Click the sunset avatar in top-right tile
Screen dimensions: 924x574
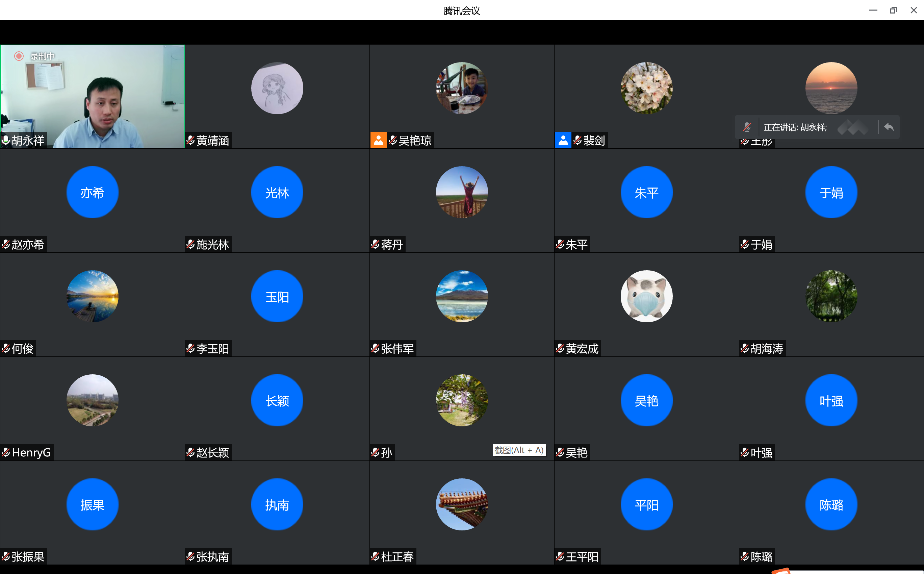tap(831, 88)
